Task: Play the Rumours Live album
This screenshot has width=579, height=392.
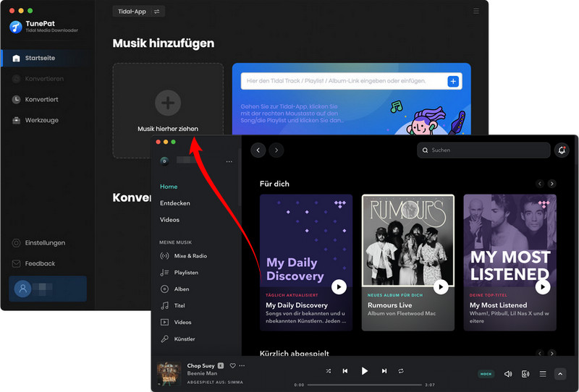Action: (x=441, y=287)
